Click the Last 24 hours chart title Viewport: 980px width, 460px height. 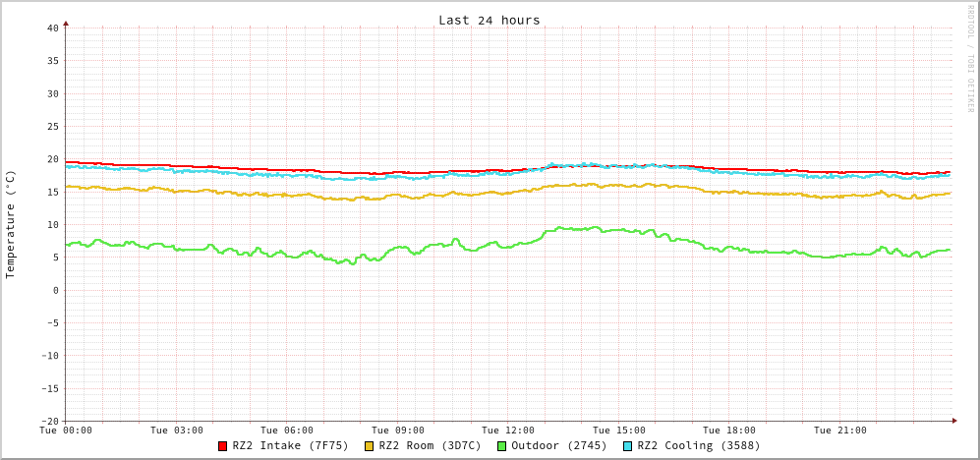pos(489,20)
